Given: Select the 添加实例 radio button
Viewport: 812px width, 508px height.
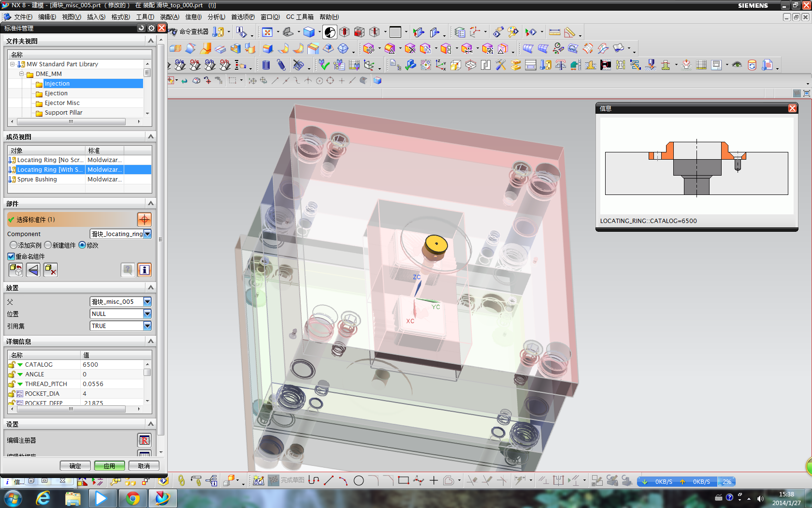Looking at the screenshot, I should click(x=13, y=245).
